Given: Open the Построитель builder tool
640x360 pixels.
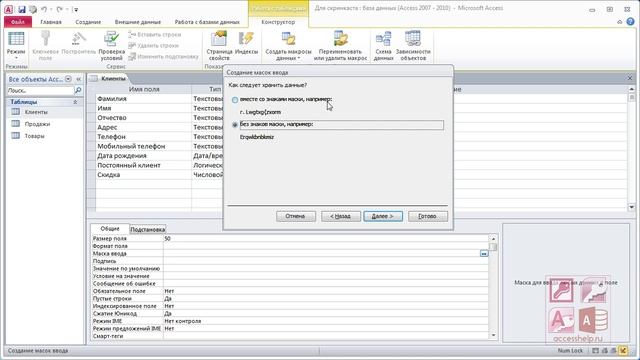Looking at the screenshot, I should tap(79, 43).
